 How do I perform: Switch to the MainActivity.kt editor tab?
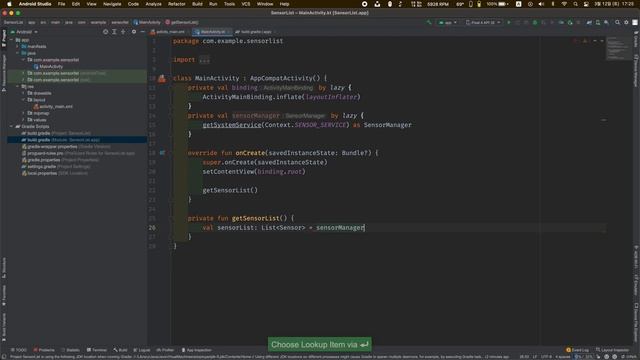click(211, 32)
